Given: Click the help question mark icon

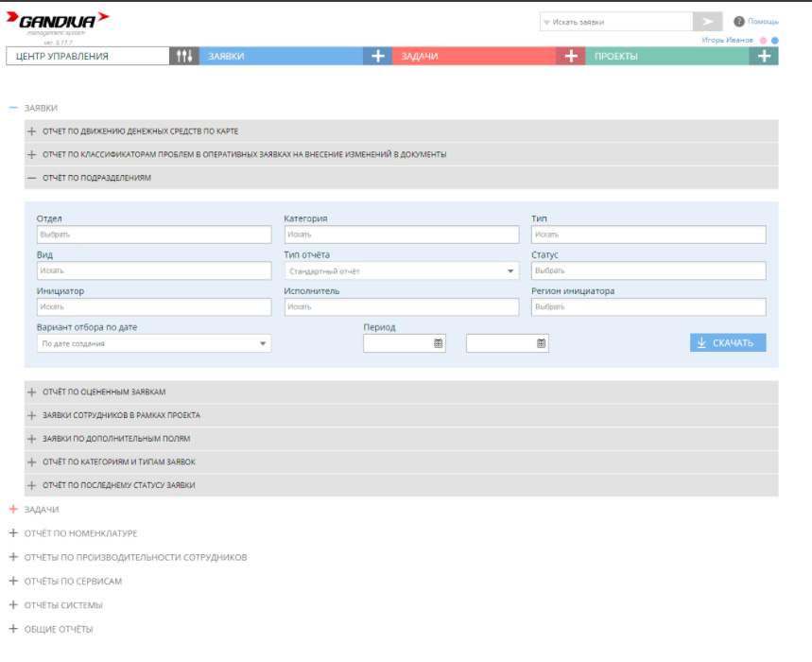Looking at the screenshot, I should [739, 21].
